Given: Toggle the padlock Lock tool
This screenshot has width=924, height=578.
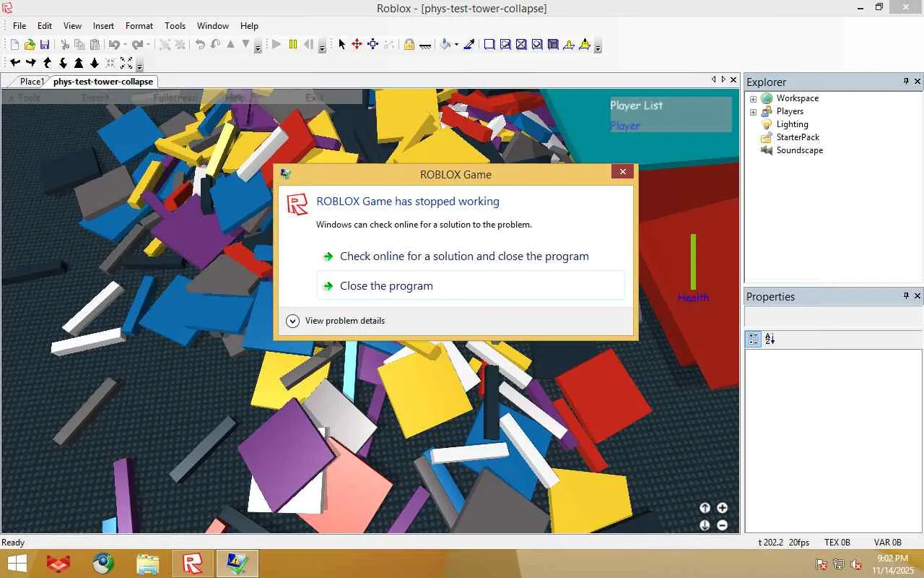Looking at the screenshot, I should 409,44.
